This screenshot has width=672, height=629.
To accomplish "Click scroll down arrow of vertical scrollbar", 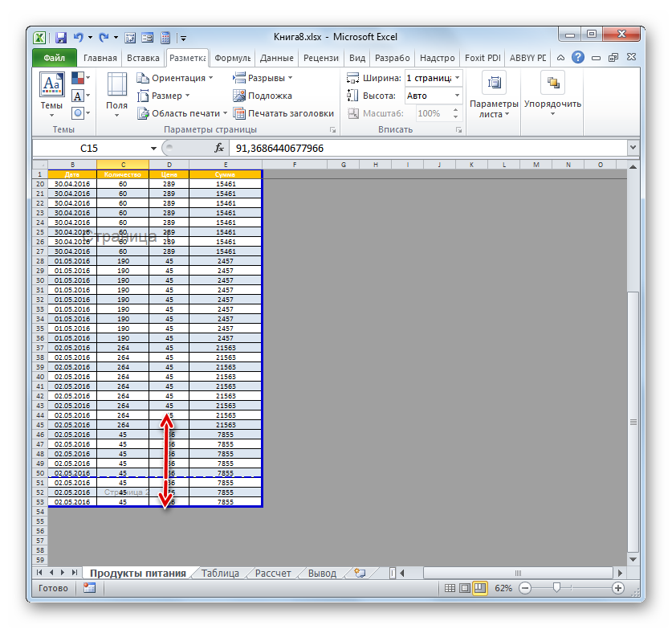I will 633,559.
